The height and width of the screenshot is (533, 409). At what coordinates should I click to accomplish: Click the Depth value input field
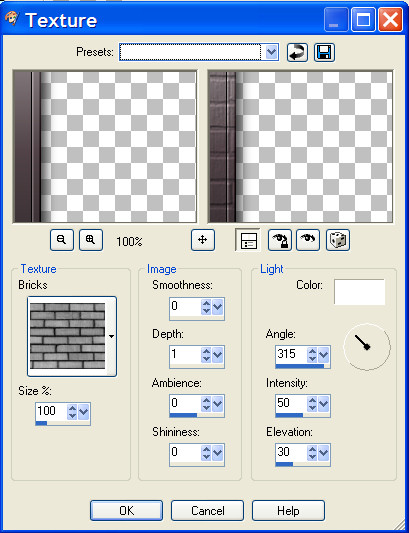pos(185,355)
